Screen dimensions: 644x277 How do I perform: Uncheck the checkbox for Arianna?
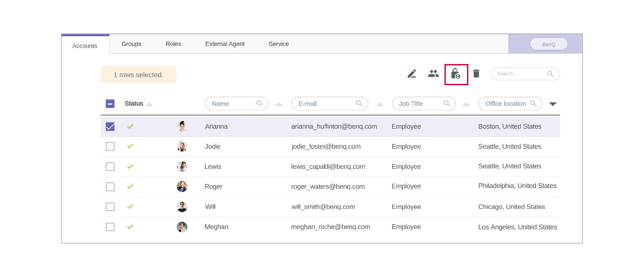coord(110,126)
